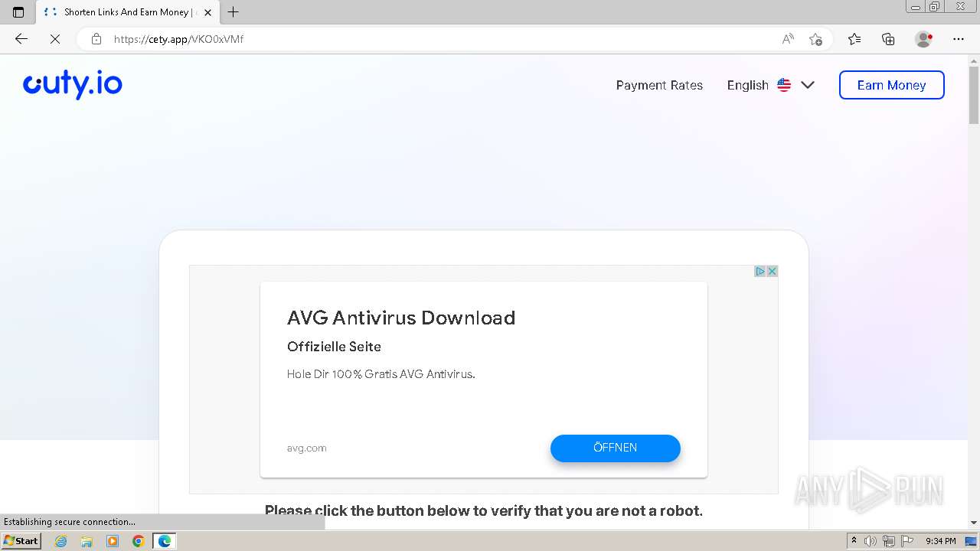Launch Google Chrome from the taskbar
The image size is (980, 551).
point(138,541)
